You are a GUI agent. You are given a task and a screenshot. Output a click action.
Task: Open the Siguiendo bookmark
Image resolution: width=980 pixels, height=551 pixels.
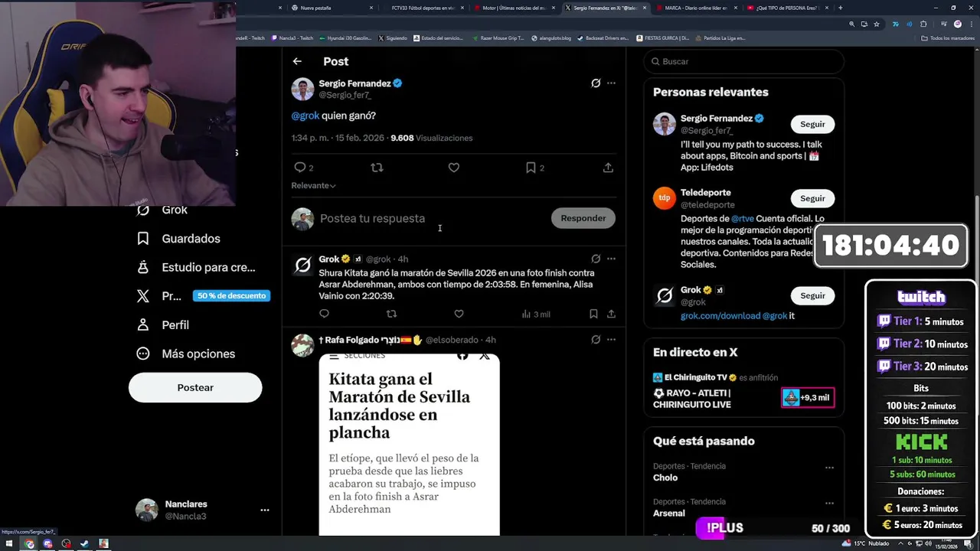click(x=392, y=37)
